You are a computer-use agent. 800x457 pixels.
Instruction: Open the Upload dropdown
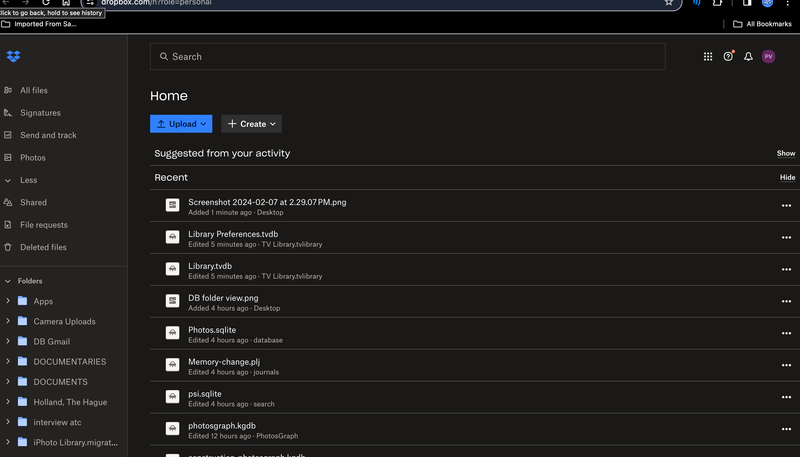pyautogui.click(x=181, y=124)
